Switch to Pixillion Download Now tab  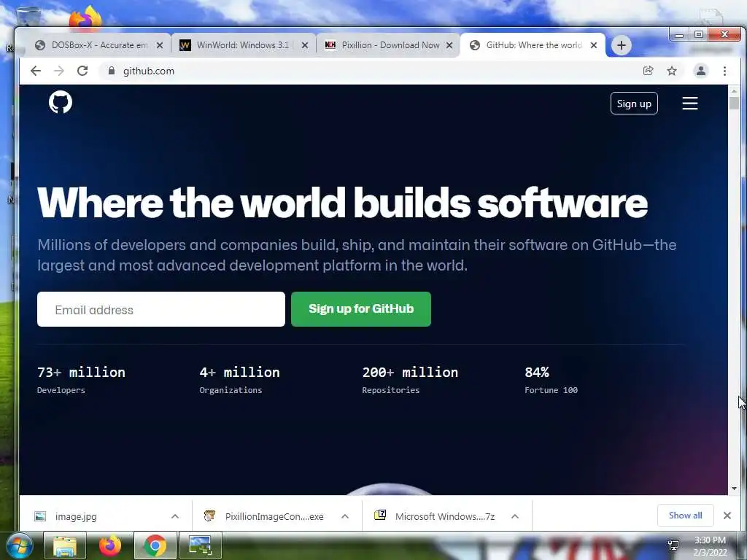click(388, 45)
